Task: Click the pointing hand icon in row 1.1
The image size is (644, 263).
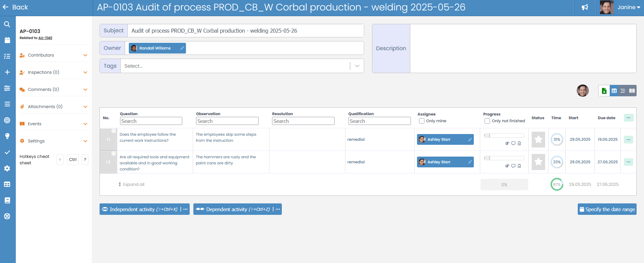Action: pos(507,143)
